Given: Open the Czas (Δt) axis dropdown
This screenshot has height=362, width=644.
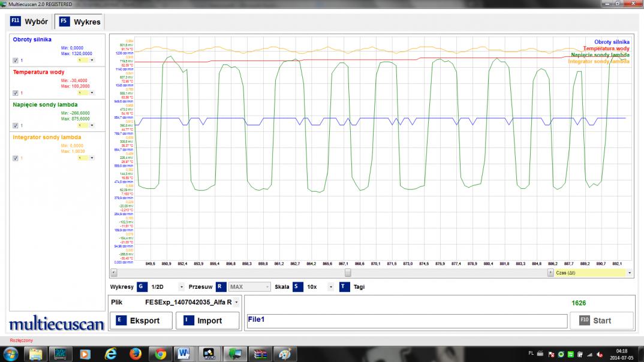Looking at the screenshot, I should coord(629,273).
